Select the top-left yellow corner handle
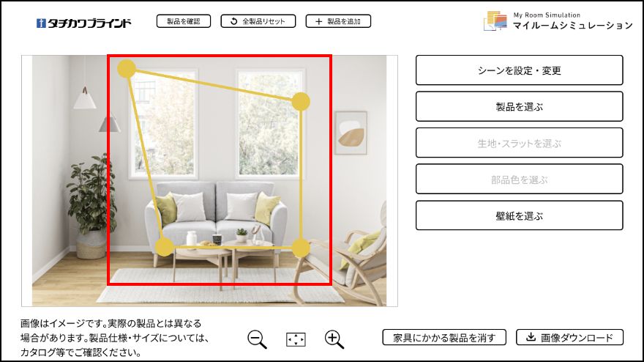The height and width of the screenshot is (362, 644). (x=127, y=69)
